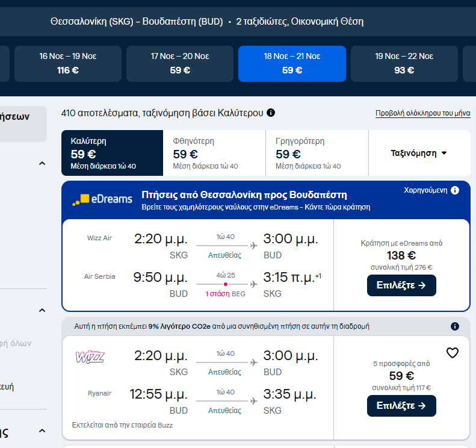Click the info icon next to results count

pyautogui.click(x=271, y=113)
